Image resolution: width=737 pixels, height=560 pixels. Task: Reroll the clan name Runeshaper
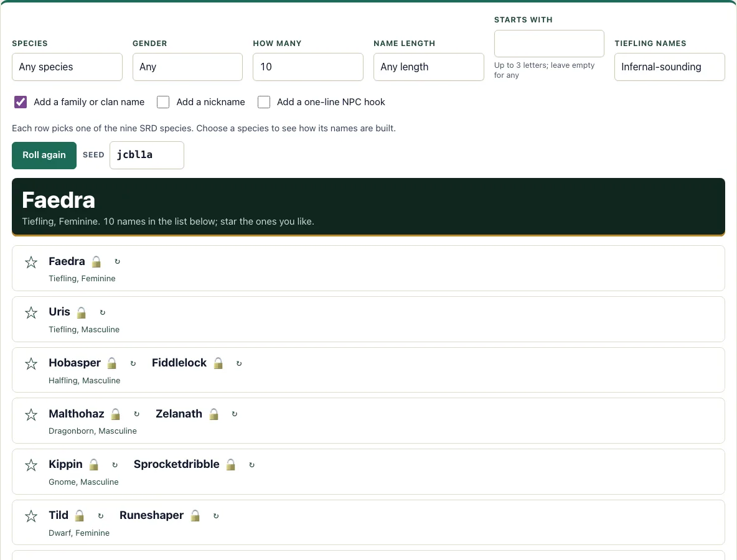pos(216,516)
